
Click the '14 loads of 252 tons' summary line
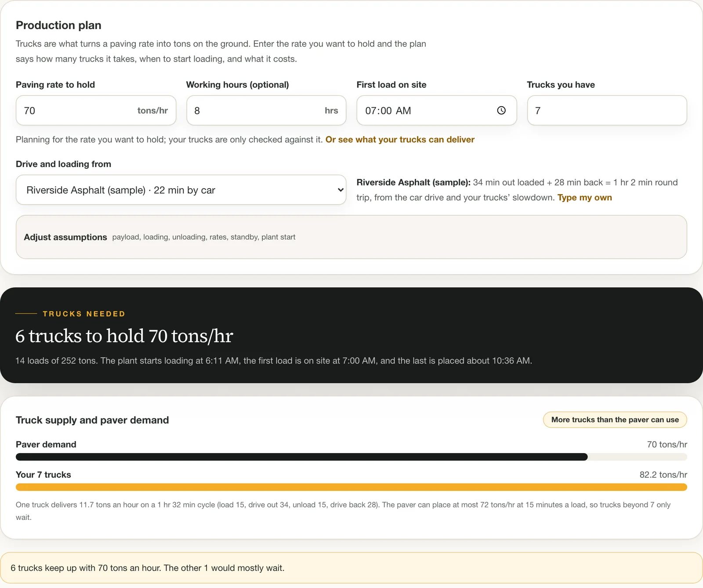pos(273,361)
